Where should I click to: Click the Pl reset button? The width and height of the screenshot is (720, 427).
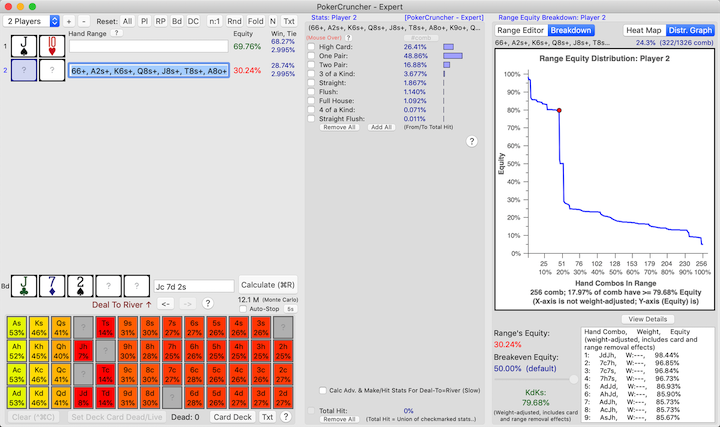point(144,21)
